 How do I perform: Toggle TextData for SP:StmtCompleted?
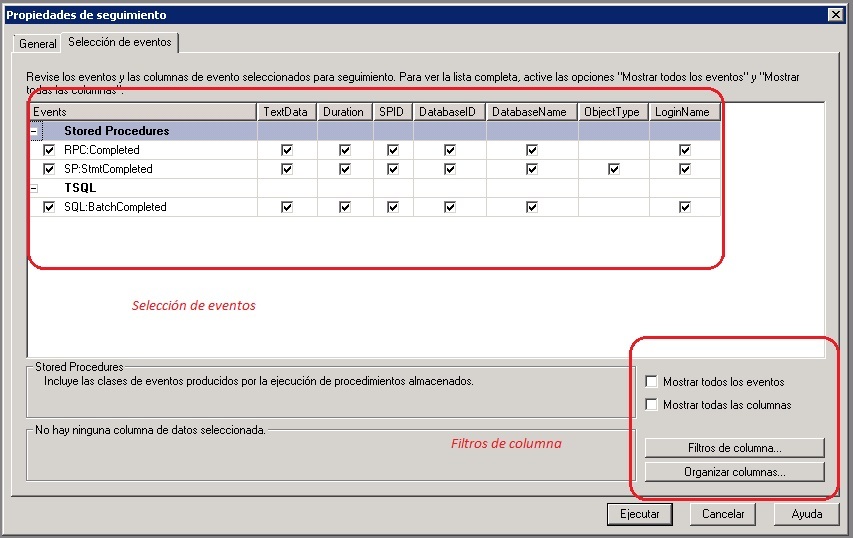[x=287, y=169]
